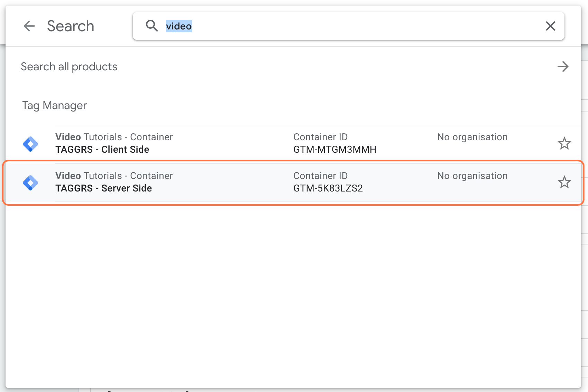Click the 'Search' title label
This screenshot has height=392, width=588.
[x=71, y=26]
